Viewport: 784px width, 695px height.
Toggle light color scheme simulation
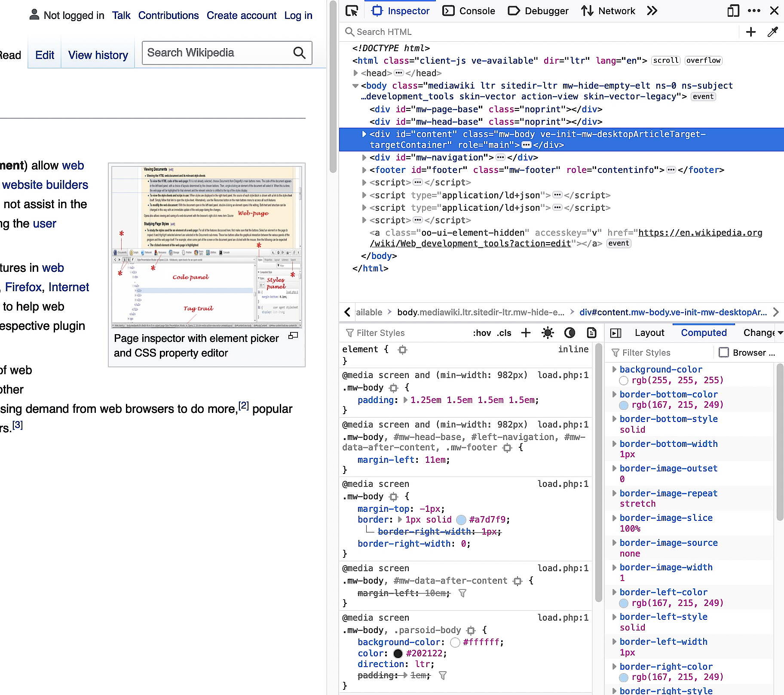pos(548,332)
